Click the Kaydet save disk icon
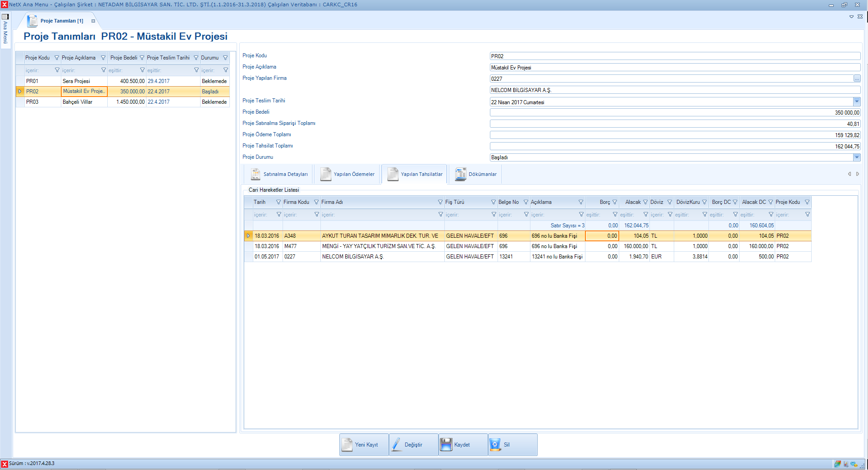 446,445
